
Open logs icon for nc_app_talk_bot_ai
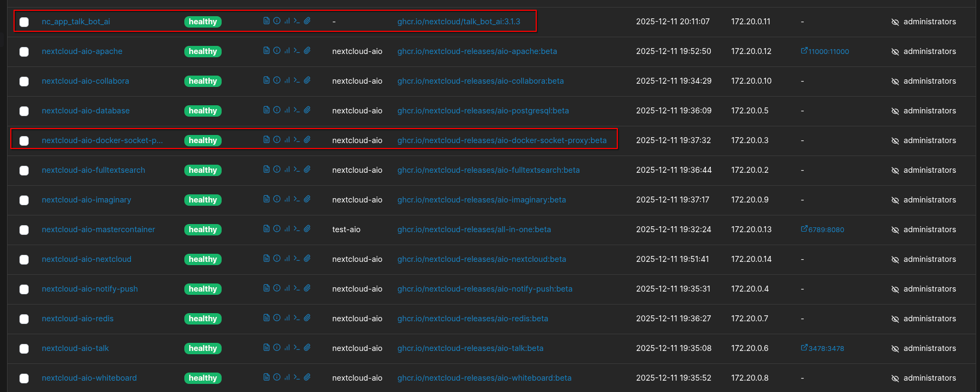[266, 21]
